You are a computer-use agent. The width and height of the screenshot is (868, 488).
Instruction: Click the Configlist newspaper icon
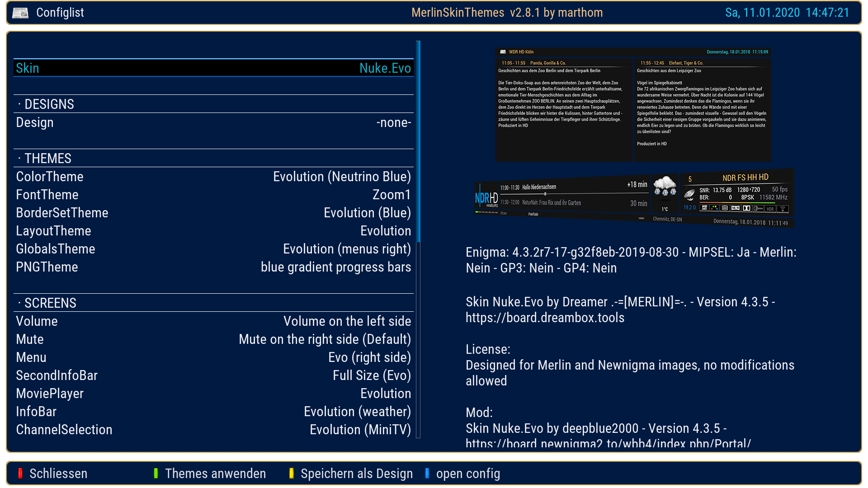click(20, 13)
